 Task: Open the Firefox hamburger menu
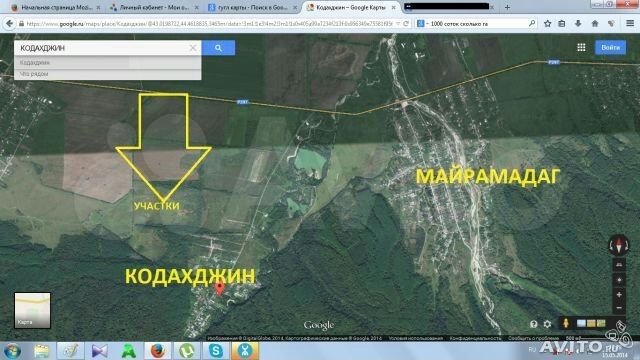pyautogui.click(x=630, y=24)
